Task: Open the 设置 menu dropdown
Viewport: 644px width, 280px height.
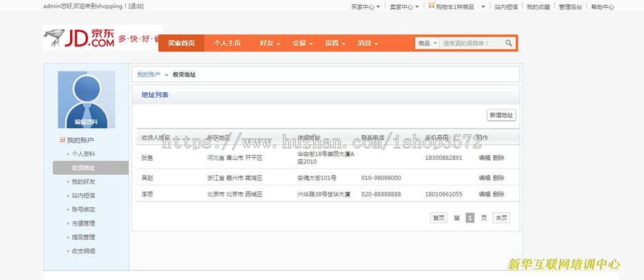Action: pos(335,43)
